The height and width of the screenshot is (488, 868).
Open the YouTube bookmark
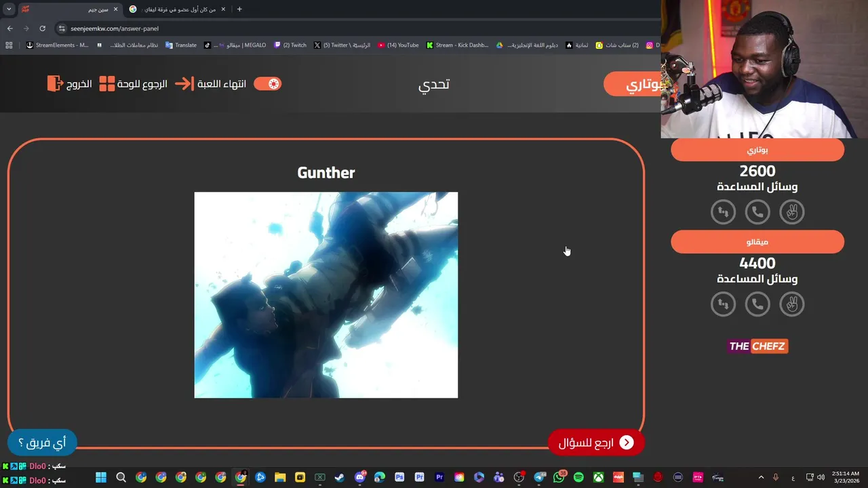398,45
